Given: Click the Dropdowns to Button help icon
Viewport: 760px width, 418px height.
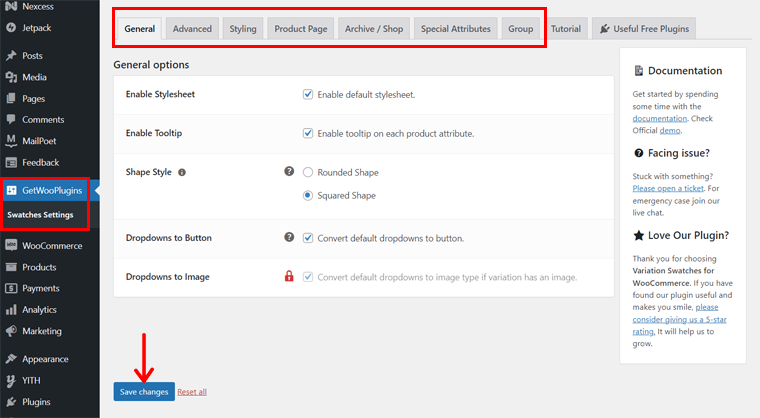Looking at the screenshot, I should (x=289, y=237).
